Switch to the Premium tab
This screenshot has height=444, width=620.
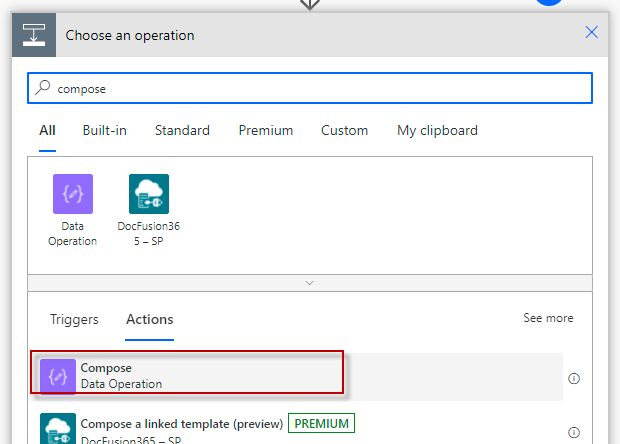coord(266,130)
